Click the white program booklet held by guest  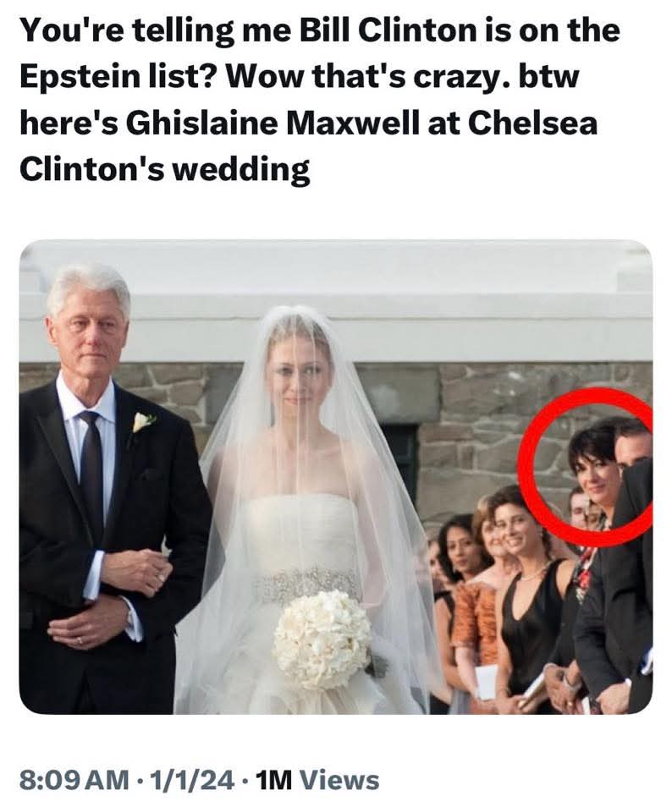click(x=486, y=682)
